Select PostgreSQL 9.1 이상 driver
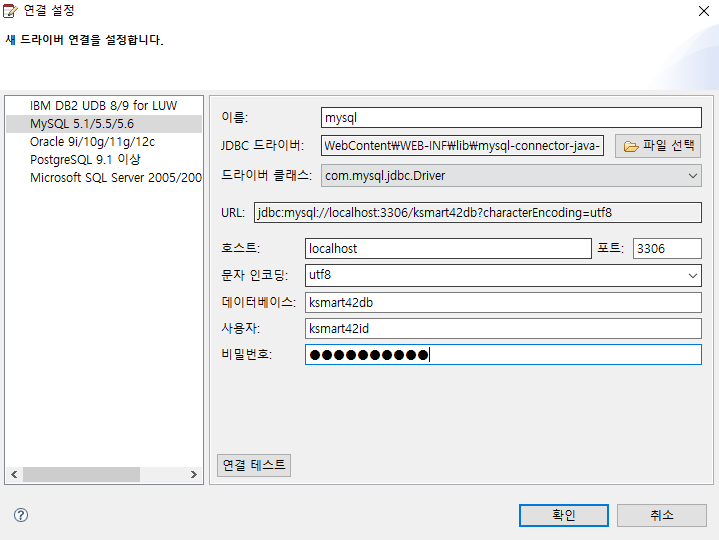This screenshot has height=540, width=719. coord(104,160)
